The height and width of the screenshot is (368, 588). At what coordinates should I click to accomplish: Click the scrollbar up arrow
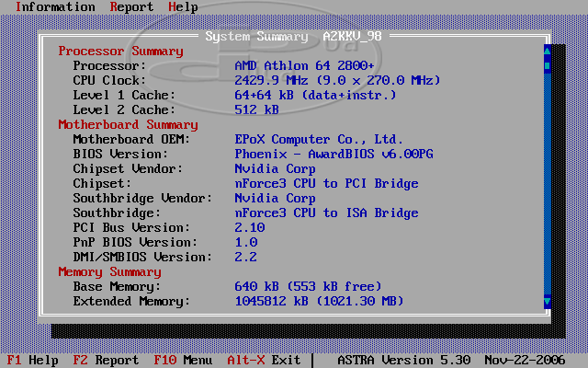(x=548, y=52)
